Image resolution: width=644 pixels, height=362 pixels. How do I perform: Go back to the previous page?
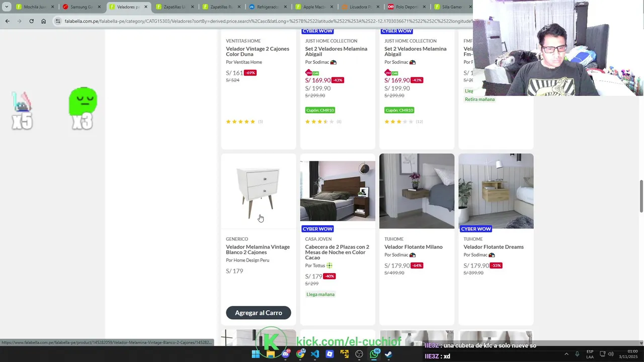(x=7, y=21)
